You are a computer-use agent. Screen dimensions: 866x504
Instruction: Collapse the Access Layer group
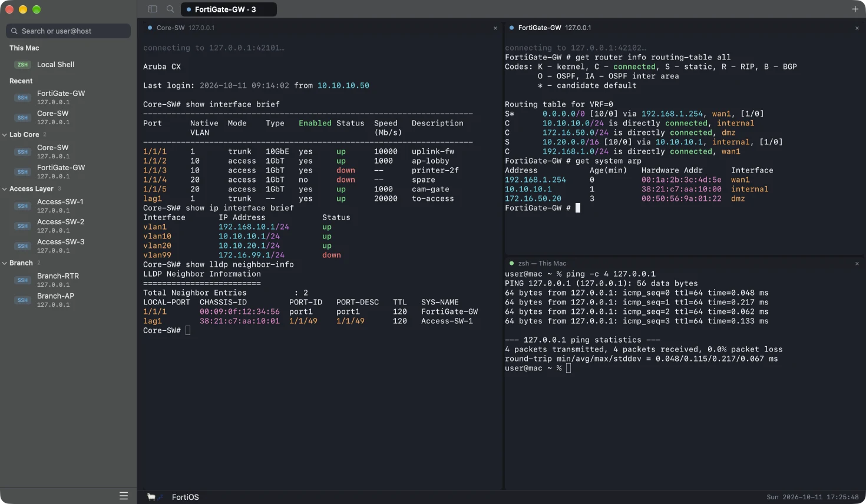coord(5,189)
